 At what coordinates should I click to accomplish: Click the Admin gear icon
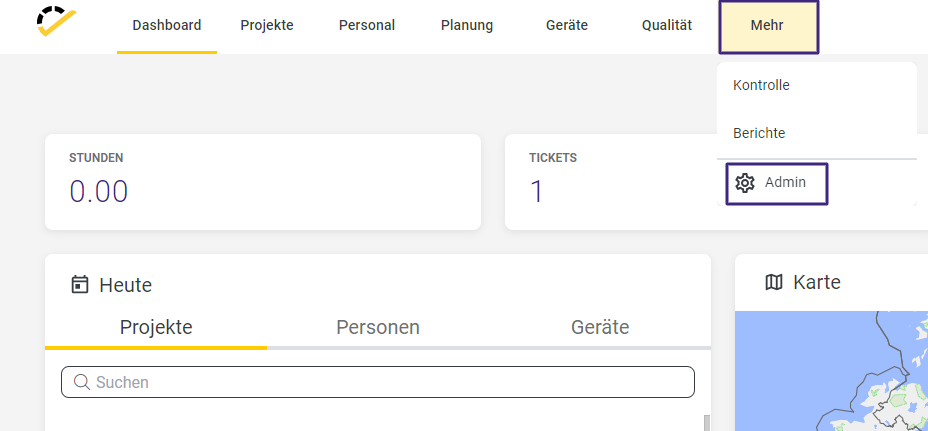pyautogui.click(x=745, y=183)
